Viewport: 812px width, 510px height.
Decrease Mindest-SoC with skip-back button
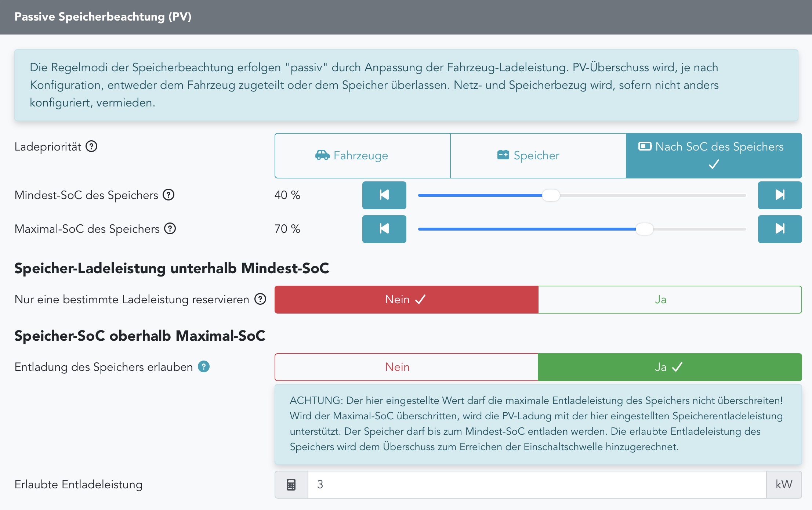[x=384, y=195]
